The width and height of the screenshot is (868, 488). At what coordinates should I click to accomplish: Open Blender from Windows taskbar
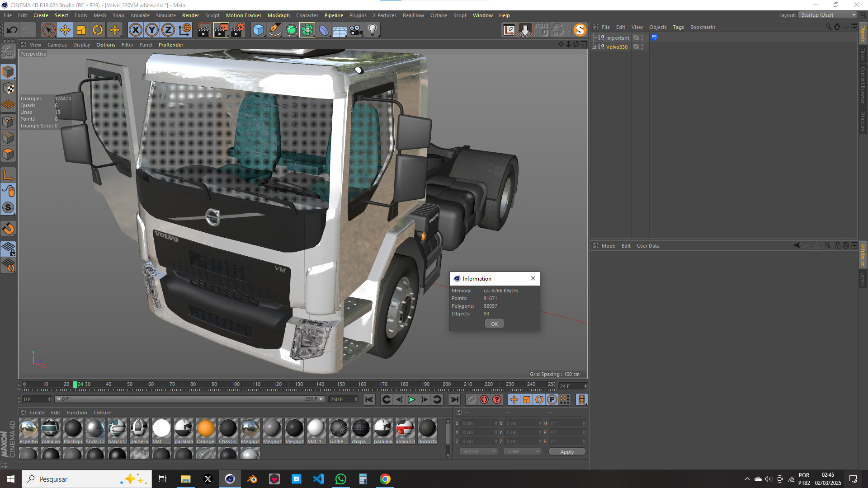(252, 479)
